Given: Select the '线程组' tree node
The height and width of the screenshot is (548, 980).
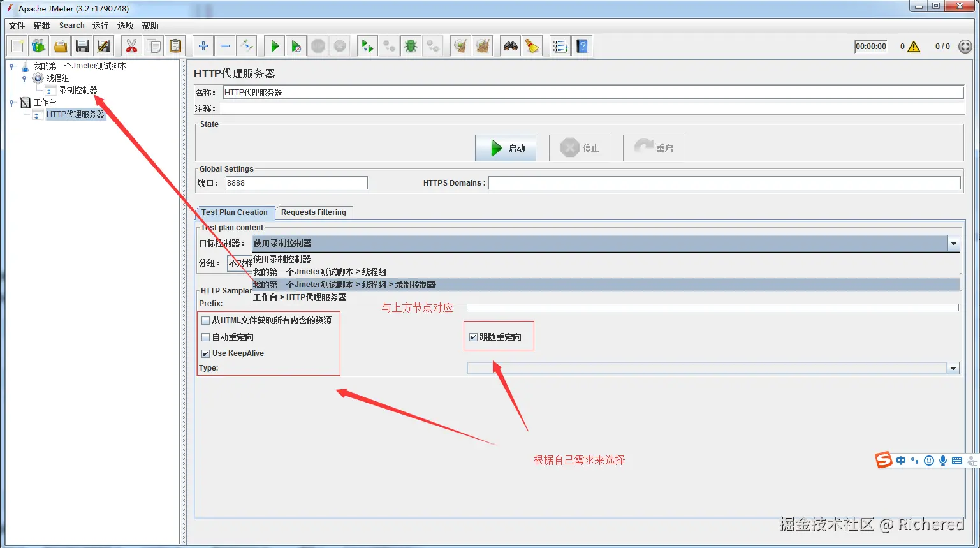Looking at the screenshot, I should [57, 78].
